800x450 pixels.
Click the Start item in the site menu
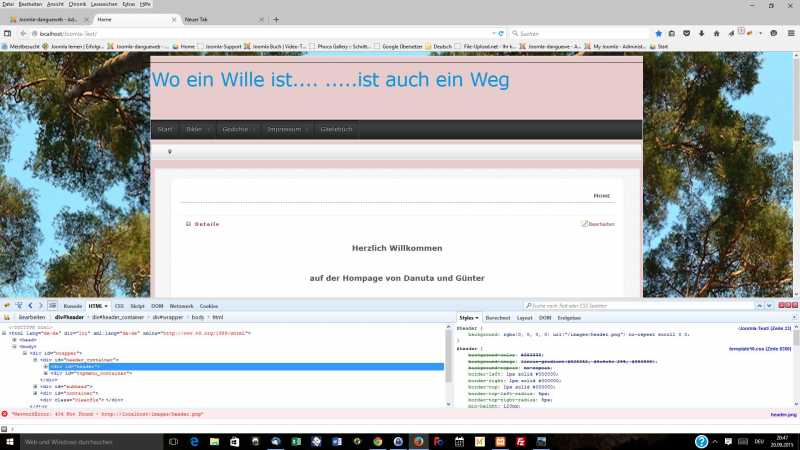165,130
